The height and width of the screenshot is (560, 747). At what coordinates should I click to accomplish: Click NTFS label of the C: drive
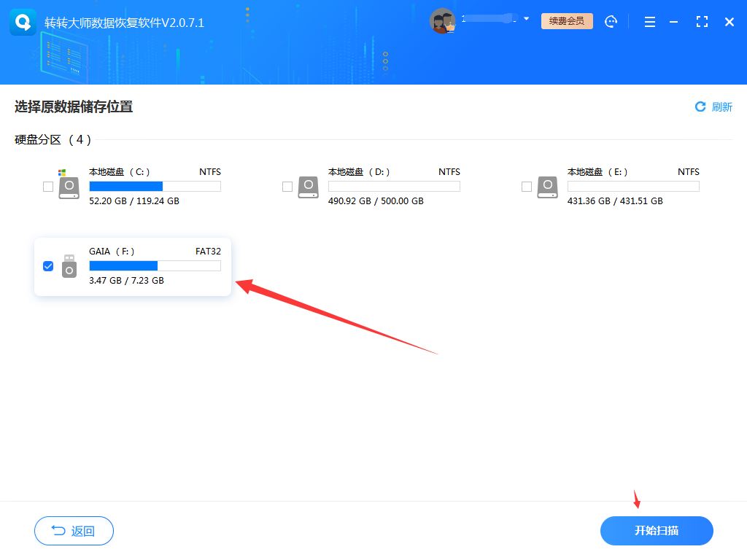click(210, 172)
